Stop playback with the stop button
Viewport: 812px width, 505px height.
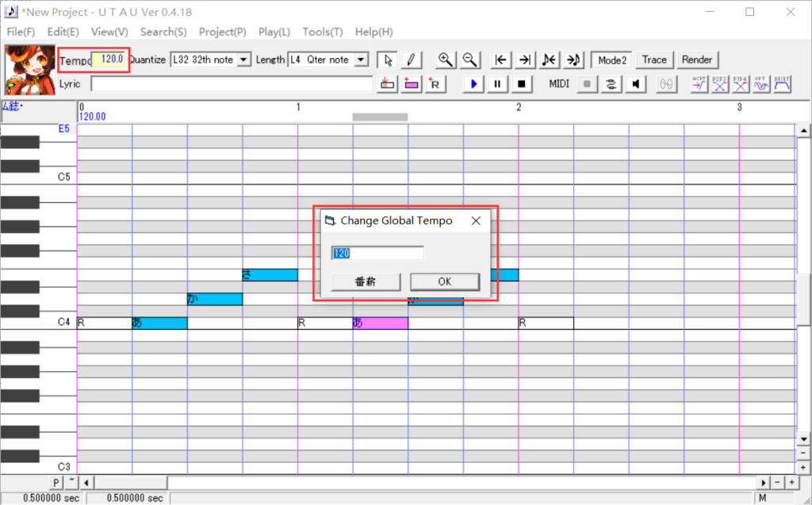(521, 83)
